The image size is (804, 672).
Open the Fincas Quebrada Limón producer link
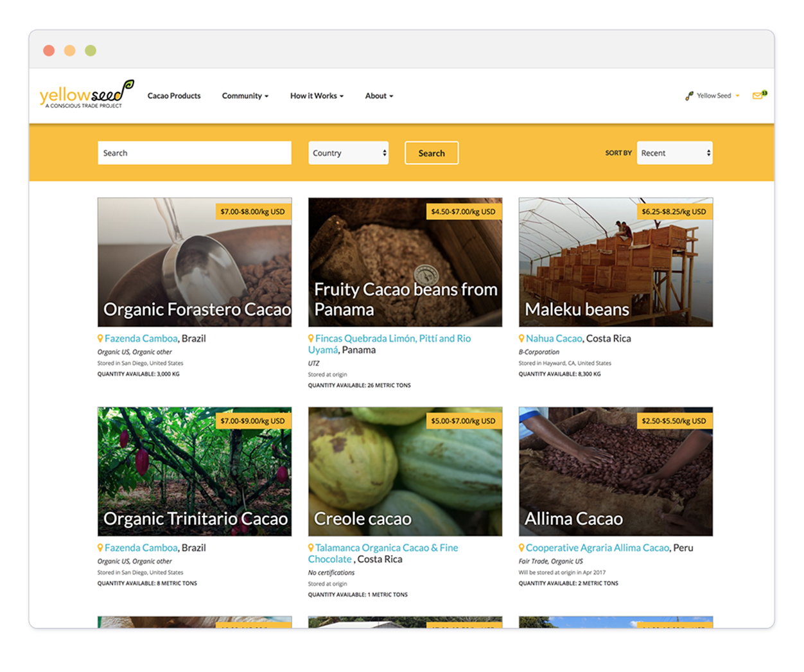[x=389, y=344]
